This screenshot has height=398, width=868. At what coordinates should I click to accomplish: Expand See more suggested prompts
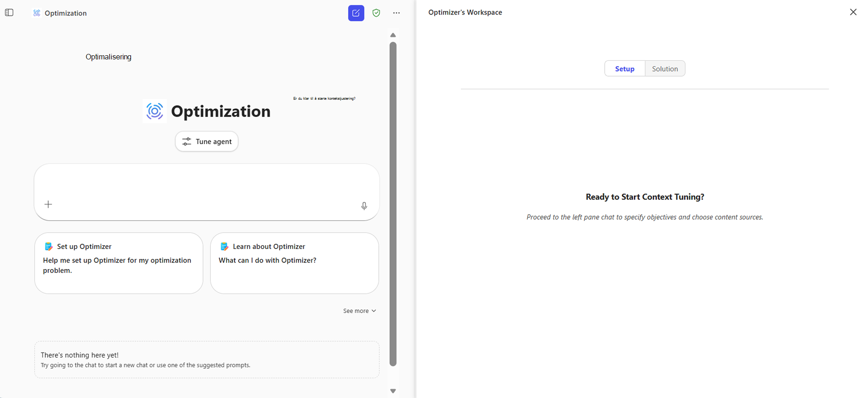point(359,311)
